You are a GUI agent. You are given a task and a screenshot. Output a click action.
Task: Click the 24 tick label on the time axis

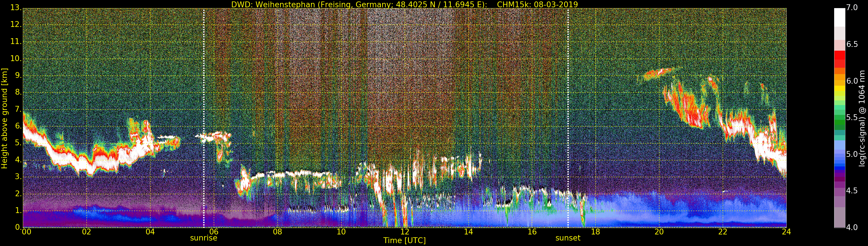(786, 232)
